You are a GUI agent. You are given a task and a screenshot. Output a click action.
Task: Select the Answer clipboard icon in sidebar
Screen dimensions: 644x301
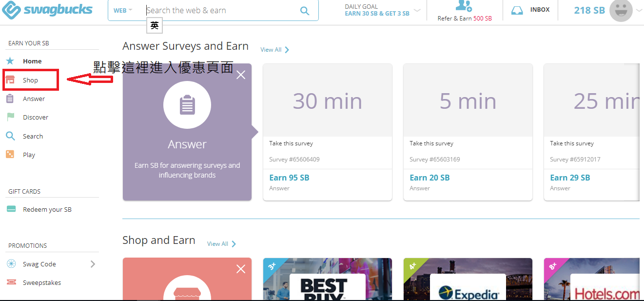pos(10,99)
